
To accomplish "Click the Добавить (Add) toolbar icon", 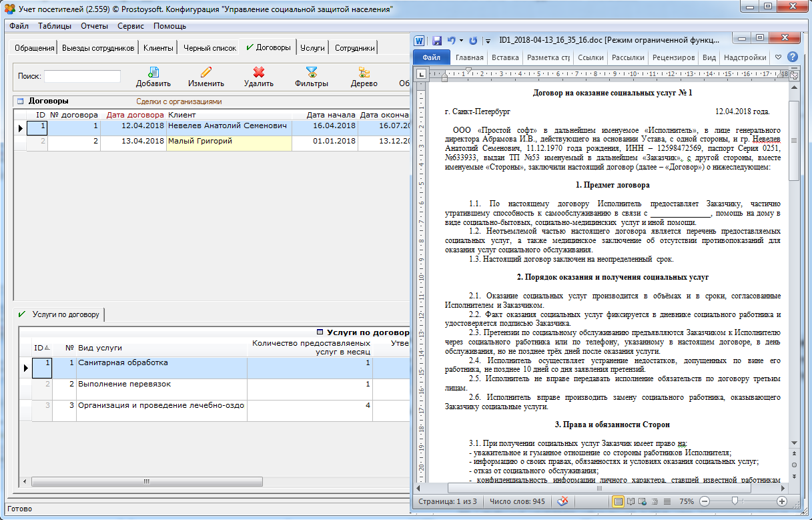I will 153,72.
